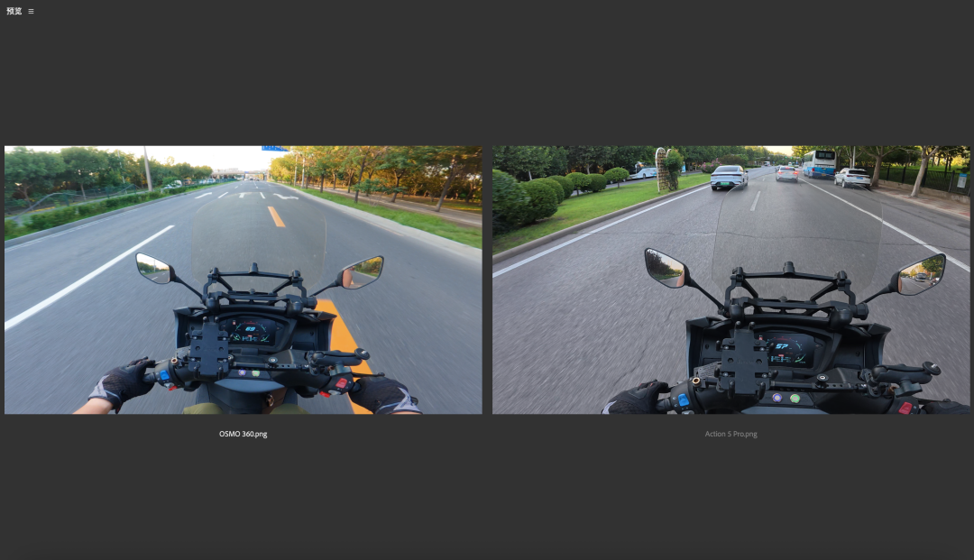This screenshot has width=974, height=560.
Task: Click the silver sedan ahead in Action 5 Pro image
Action: click(729, 178)
